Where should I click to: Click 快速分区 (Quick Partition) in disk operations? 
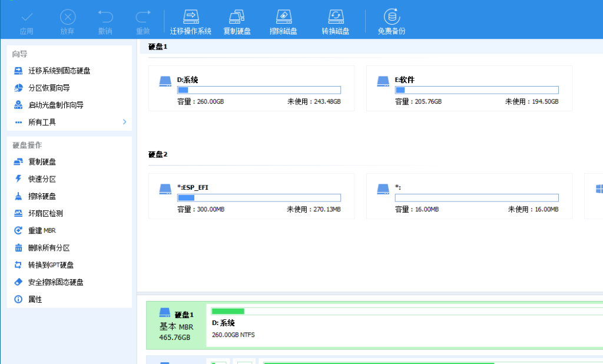(42, 179)
